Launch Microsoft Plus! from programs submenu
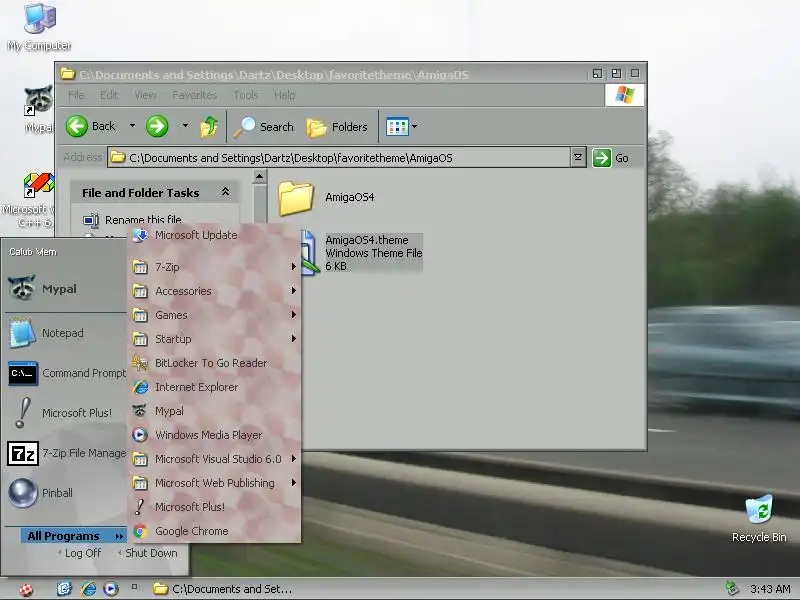 tap(214, 507)
